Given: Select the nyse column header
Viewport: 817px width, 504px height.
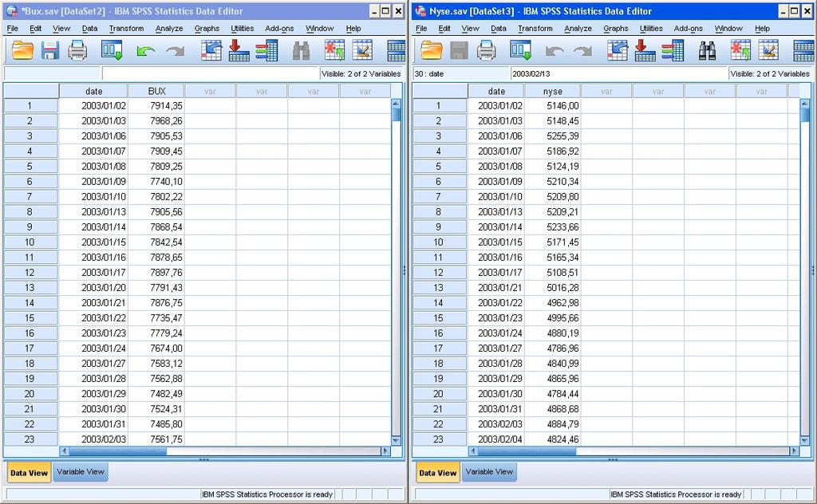Looking at the screenshot, I should 552,91.
